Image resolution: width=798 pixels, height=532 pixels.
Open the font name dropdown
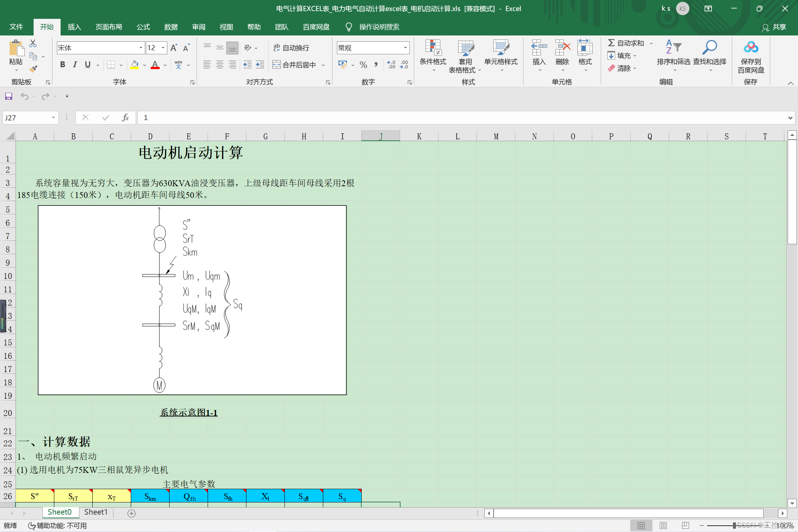click(x=141, y=48)
